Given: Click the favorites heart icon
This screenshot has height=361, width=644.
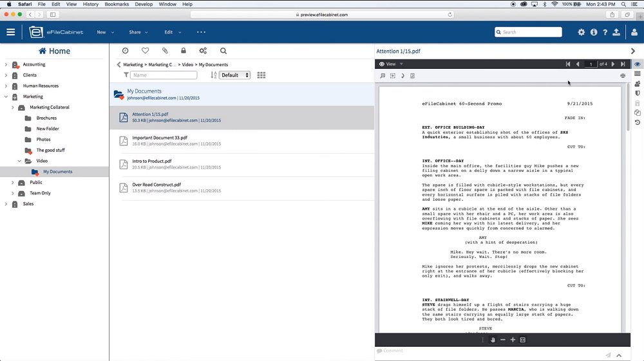Looking at the screenshot, I should click(145, 51).
